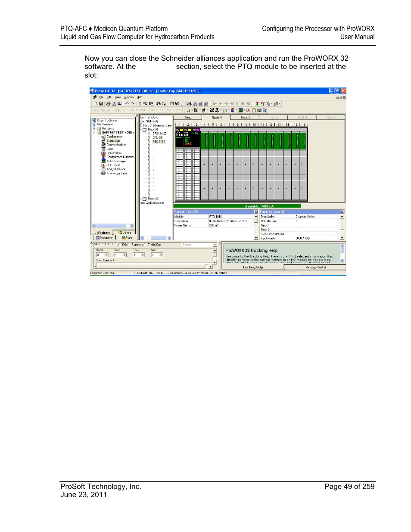This screenshot has width=411, height=532.
Task: Click the Redo arrow icon
Action: 133,103
